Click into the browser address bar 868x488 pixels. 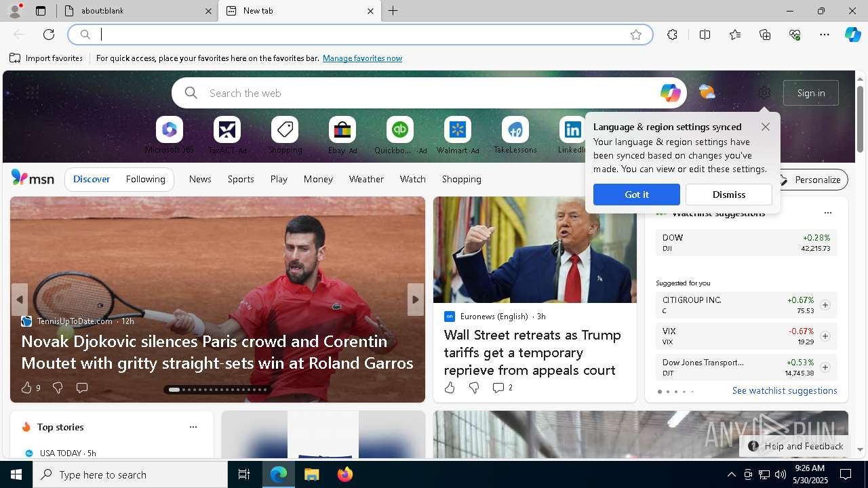(x=359, y=35)
